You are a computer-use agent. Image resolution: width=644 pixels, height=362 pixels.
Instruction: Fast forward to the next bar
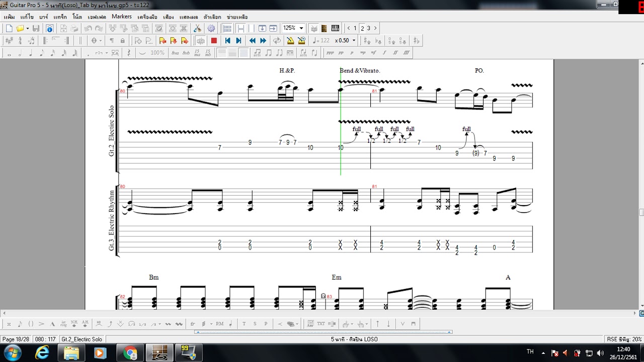263,41
